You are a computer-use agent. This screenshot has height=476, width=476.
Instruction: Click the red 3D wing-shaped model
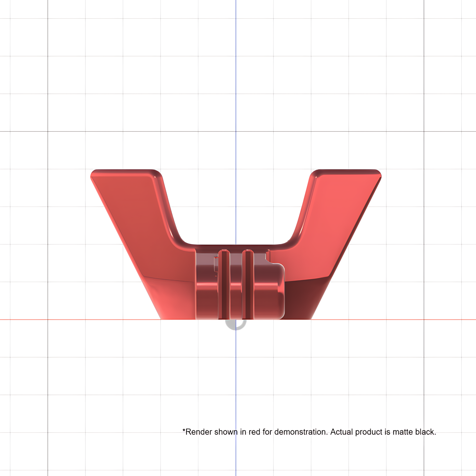[236, 244]
